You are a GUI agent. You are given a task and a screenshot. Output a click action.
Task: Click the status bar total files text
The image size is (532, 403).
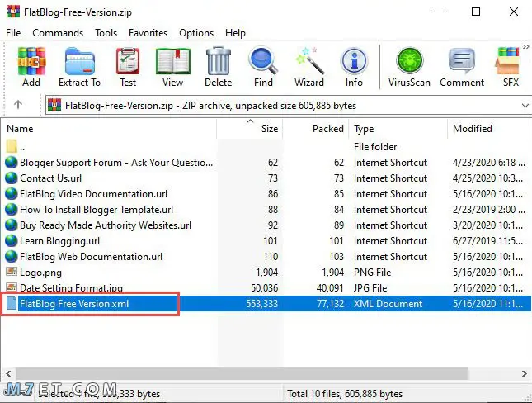(x=345, y=393)
